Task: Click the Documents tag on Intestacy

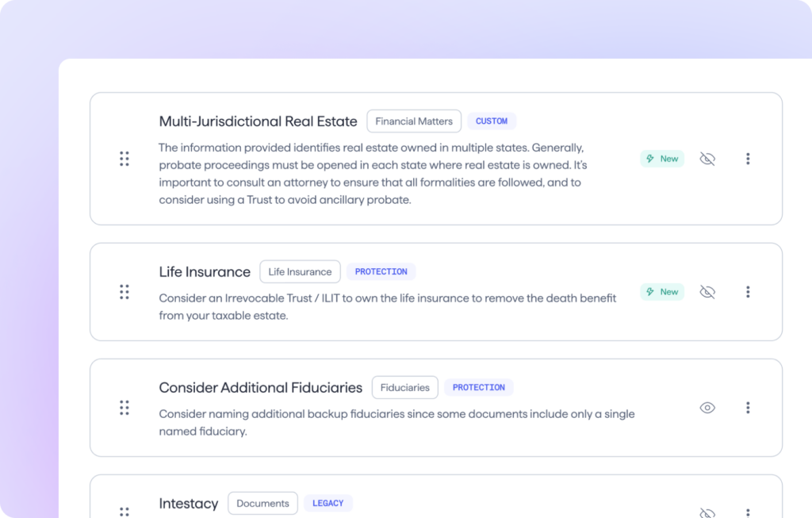Action: click(x=262, y=504)
